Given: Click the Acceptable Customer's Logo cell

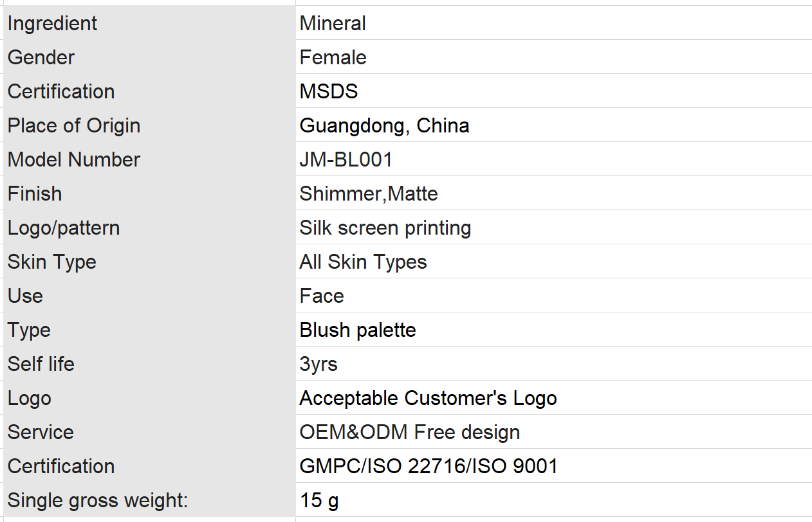Looking at the screenshot, I should [x=554, y=398].
